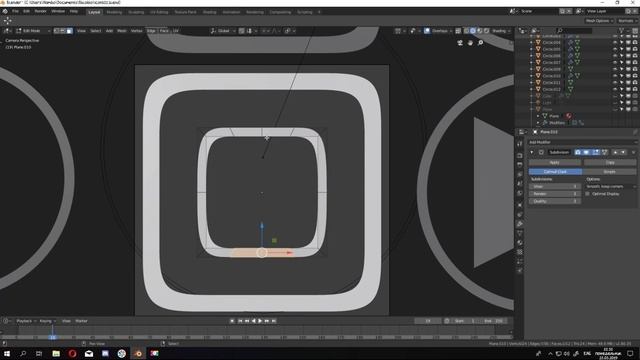Image resolution: width=640 pixels, height=360 pixels.
Task: Expand the Modifiers row in outliner
Action: click(538, 122)
